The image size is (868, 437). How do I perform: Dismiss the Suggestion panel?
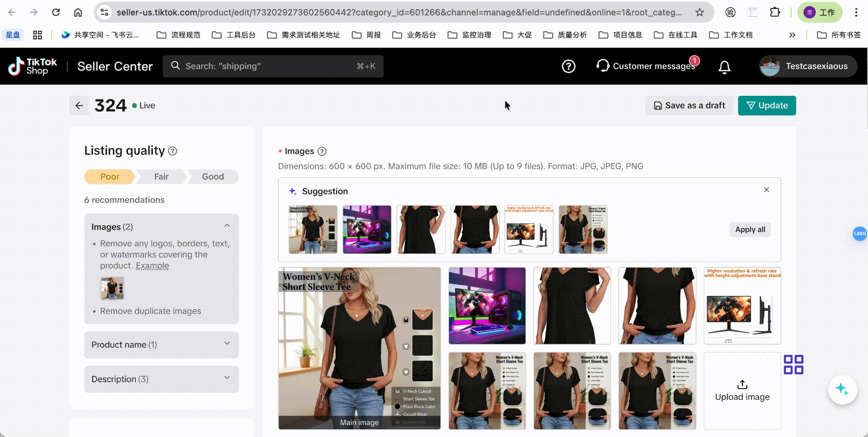click(767, 190)
